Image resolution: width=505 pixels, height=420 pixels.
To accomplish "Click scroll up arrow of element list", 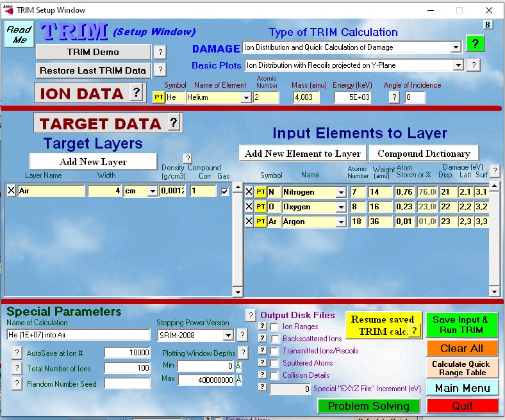I will pyautogui.click(x=494, y=186).
